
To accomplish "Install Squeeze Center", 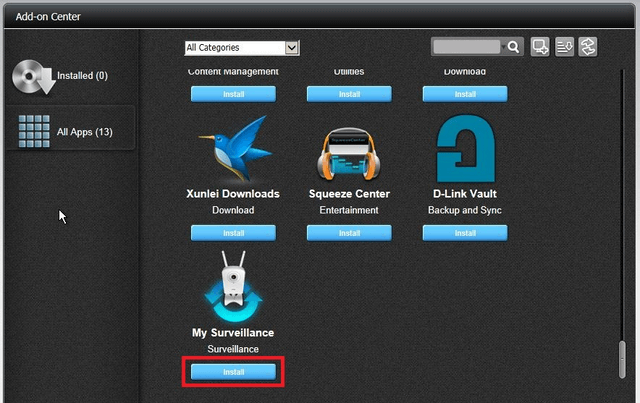I will [349, 233].
